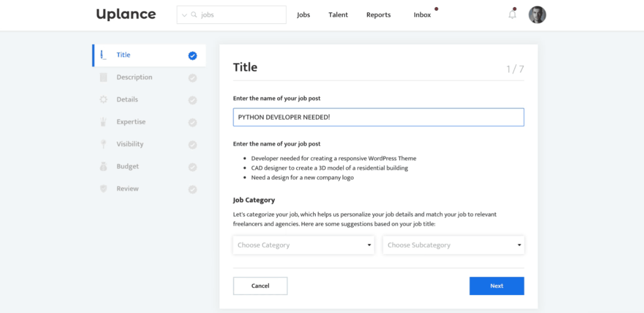Expand the search filter chevron
This screenshot has height=313, width=644.
tap(184, 15)
